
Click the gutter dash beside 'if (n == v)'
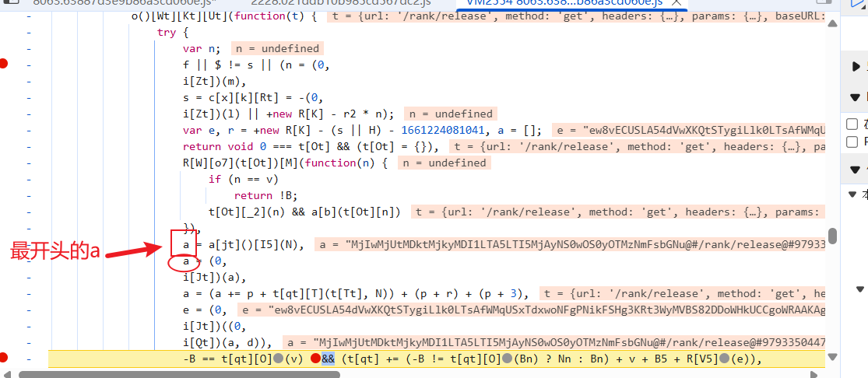[x=29, y=179]
